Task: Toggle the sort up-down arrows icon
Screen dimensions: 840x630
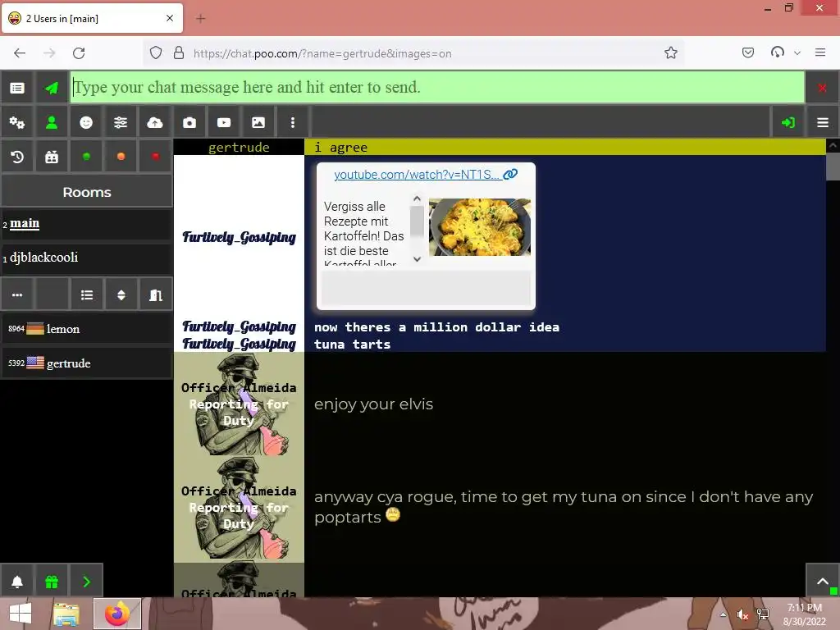Action: (x=121, y=294)
